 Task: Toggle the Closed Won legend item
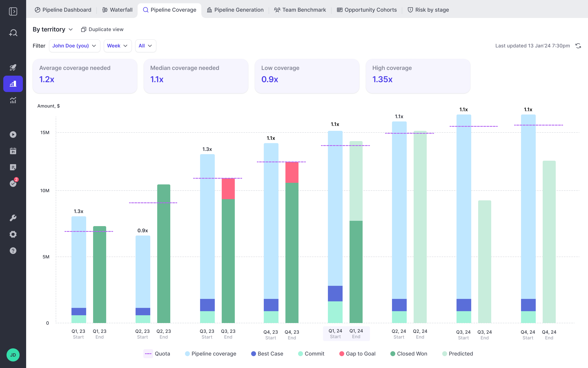(x=409, y=354)
